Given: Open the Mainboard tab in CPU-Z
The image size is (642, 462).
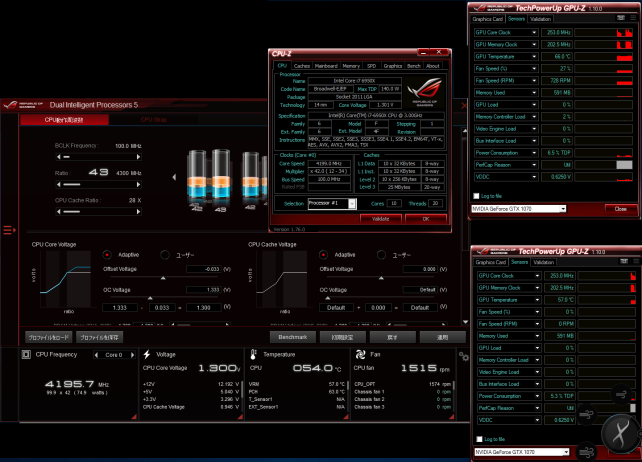Looking at the screenshot, I should 326,66.
